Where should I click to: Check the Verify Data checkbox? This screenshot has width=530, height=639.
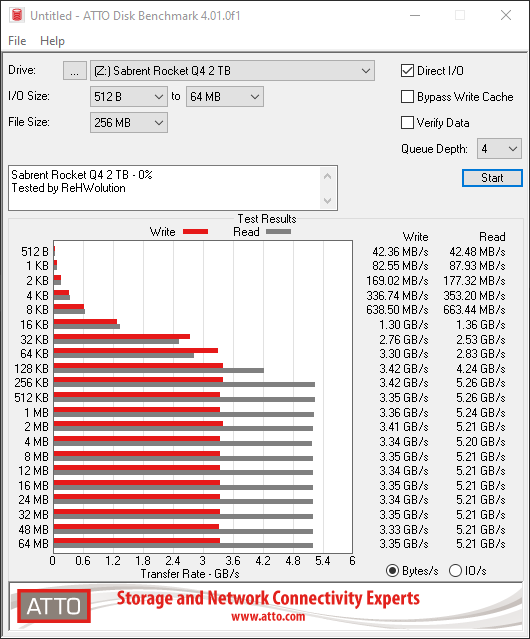click(407, 123)
